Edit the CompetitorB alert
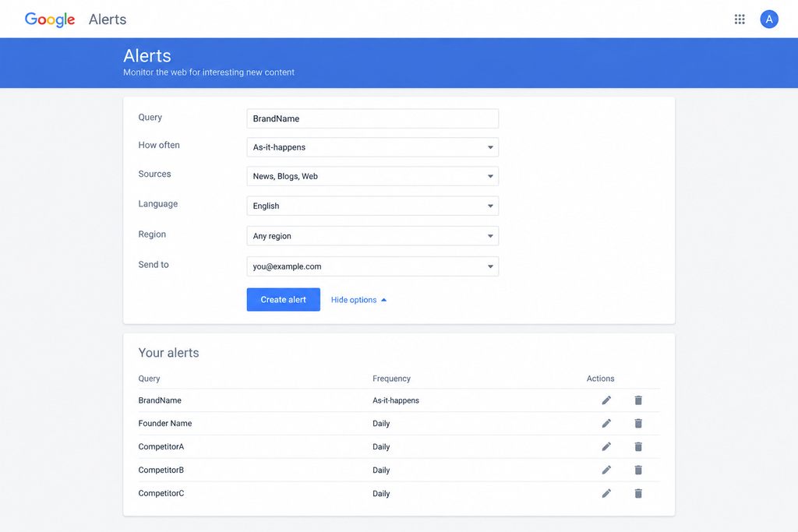This screenshot has height=532, width=798. click(606, 470)
